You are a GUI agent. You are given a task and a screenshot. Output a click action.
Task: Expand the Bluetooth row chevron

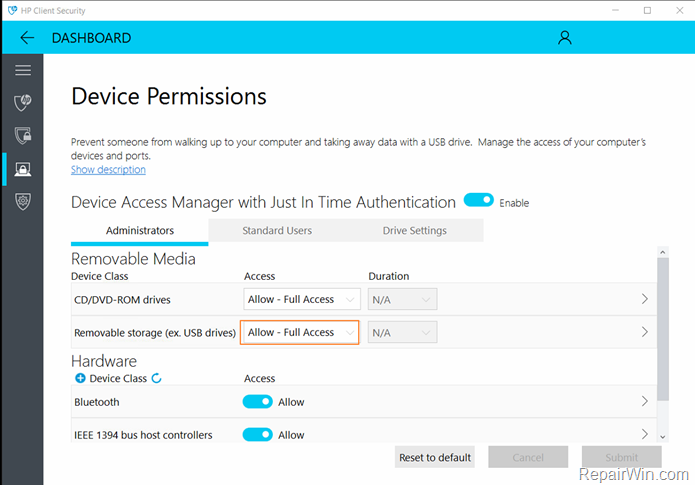[644, 402]
